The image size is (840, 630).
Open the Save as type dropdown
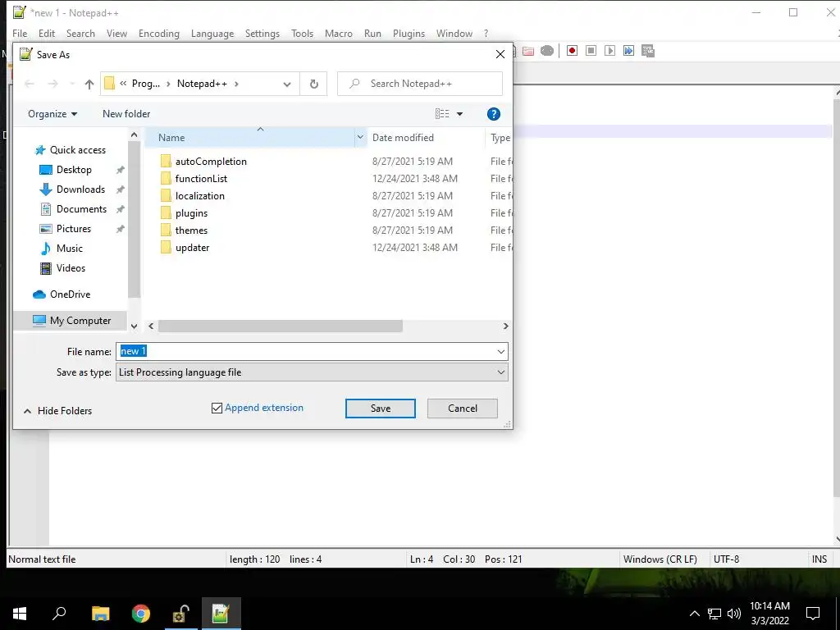pyautogui.click(x=500, y=372)
